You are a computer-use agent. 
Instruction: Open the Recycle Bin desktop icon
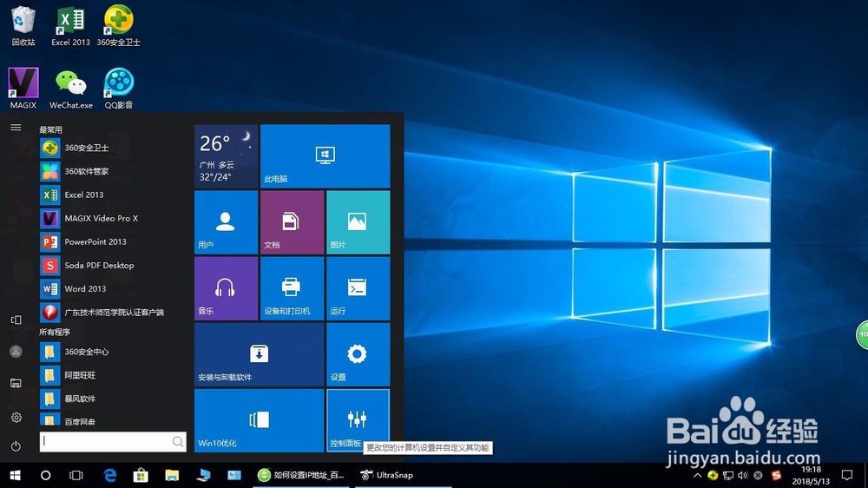[x=23, y=26]
